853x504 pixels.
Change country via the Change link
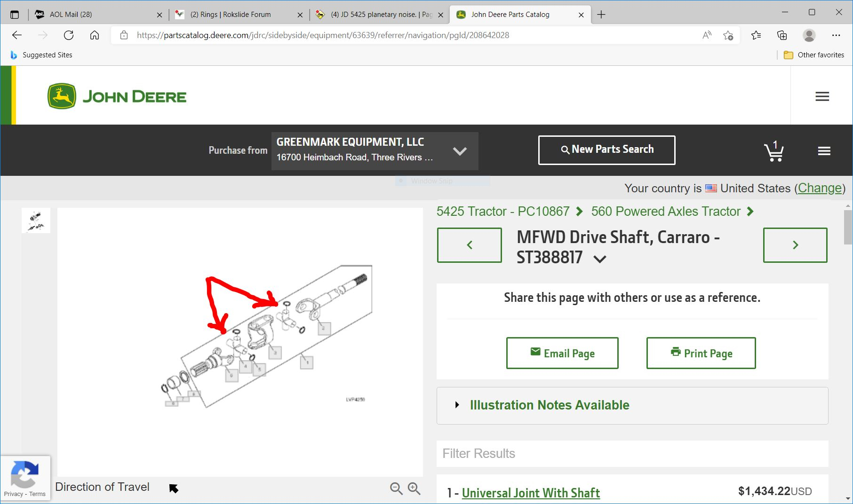820,188
